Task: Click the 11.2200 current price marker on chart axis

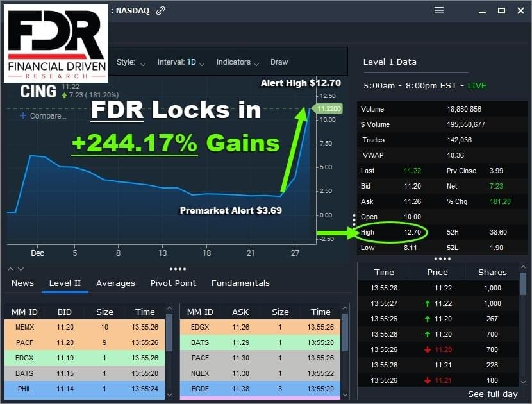Action: pos(328,108)
